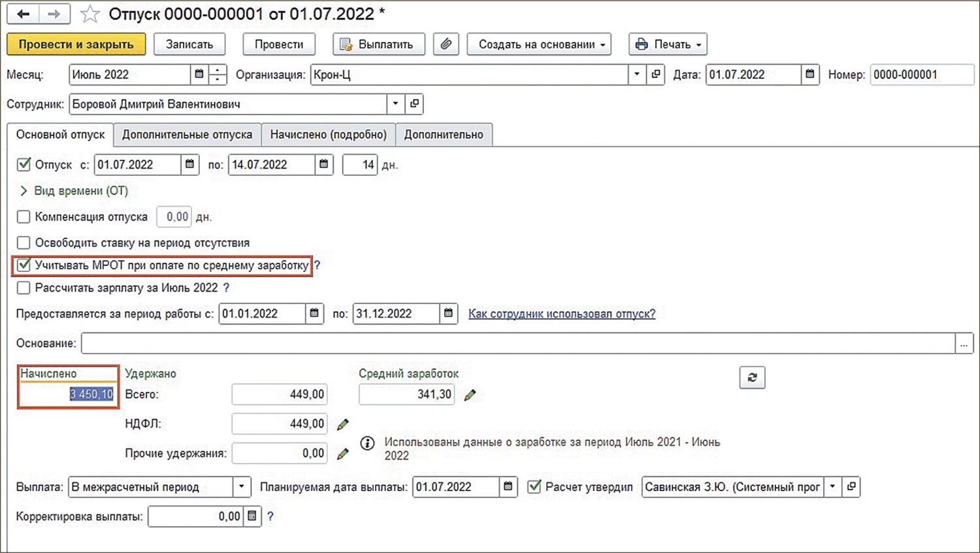The height and width of the screenshot is (553, 980).
Task: Step the Месяц value with spinner arrows
Action: point(218,75)
